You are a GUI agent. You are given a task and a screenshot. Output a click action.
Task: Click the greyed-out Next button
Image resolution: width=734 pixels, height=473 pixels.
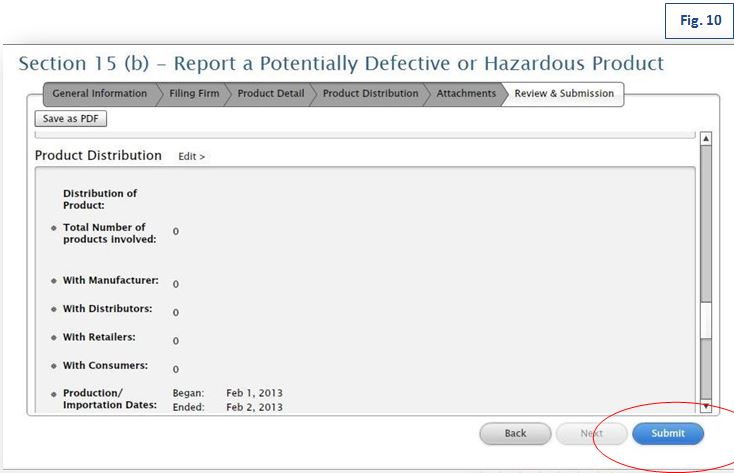591,434
